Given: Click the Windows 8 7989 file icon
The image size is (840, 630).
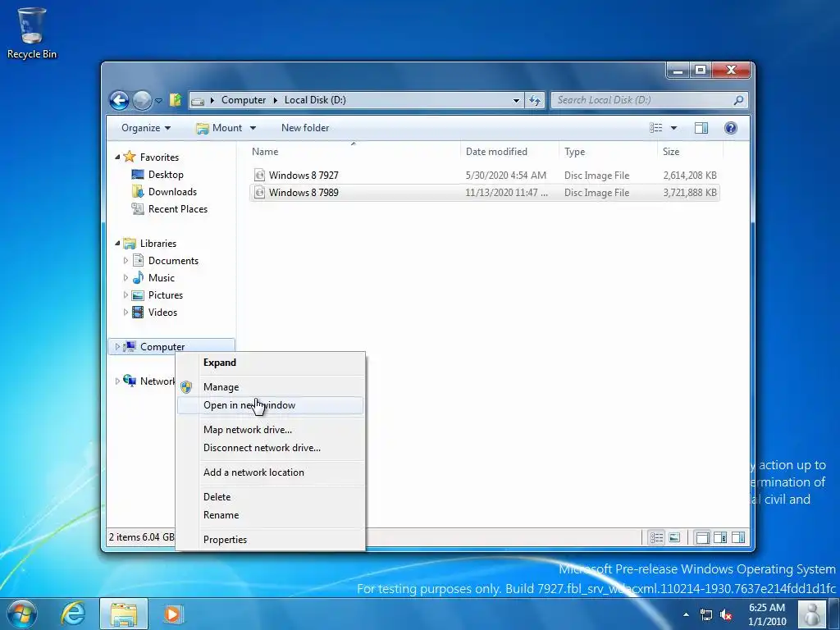Looking at the screenshot, I should (259, 192).
